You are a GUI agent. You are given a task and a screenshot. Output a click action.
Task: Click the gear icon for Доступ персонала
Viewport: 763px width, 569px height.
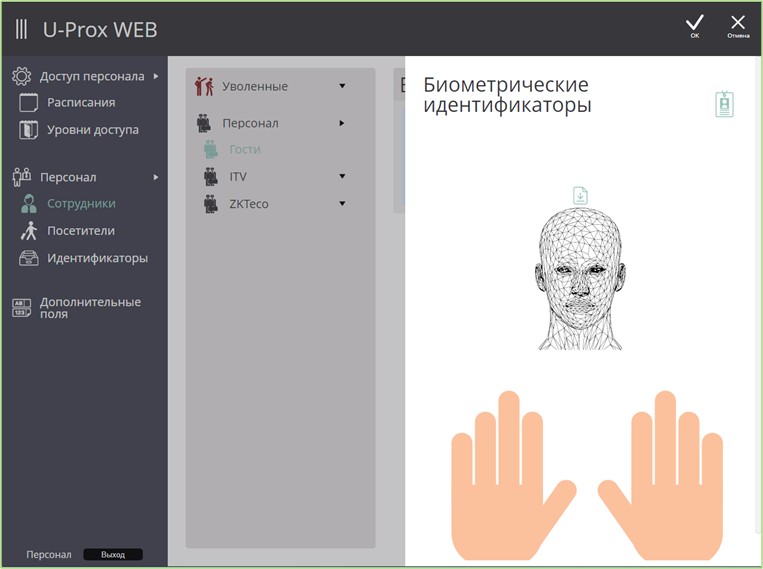[21, 76]
